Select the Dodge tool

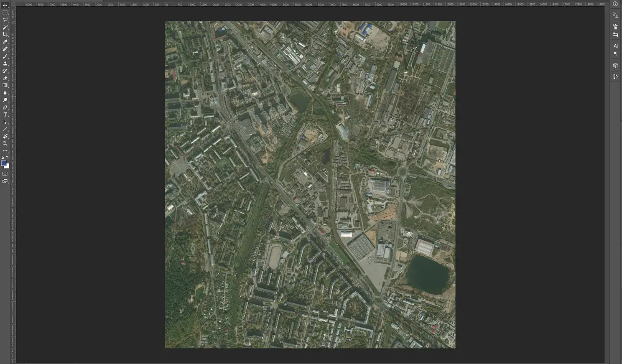click(x=5, y=100)
